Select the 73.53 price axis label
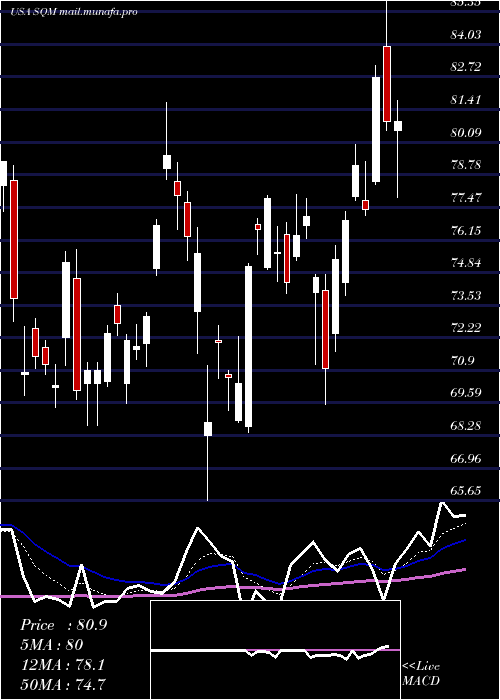 click(x=466, y=296)
